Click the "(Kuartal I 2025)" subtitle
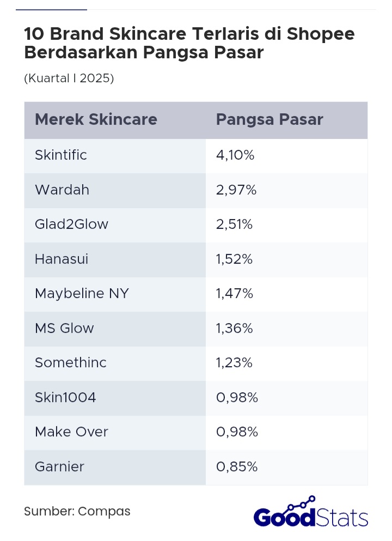Image resolution: width=392 pixels, height=541 pixels. pyautogui.click(x=69, y=78)
